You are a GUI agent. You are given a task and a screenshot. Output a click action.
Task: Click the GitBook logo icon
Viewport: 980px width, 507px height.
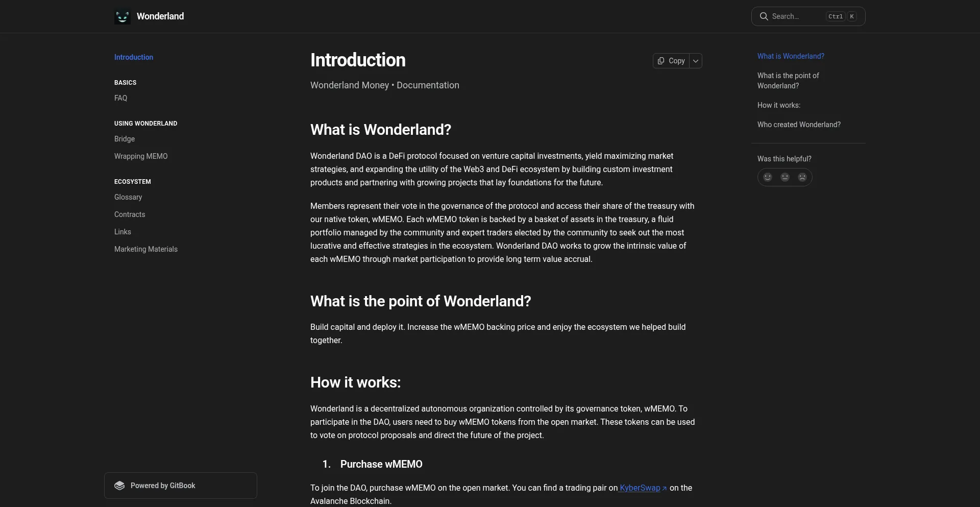(119, 486)
